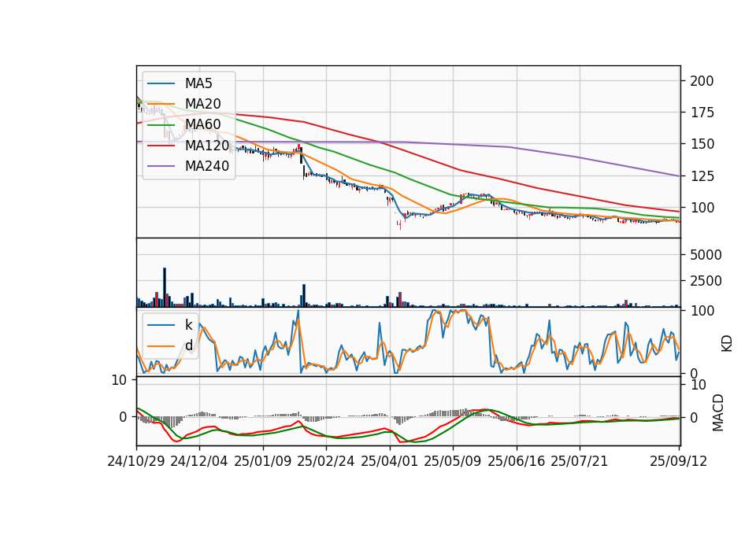Click the 200 price axis label
The width and height of the screenshot is (756, 543).
(702, 81)
